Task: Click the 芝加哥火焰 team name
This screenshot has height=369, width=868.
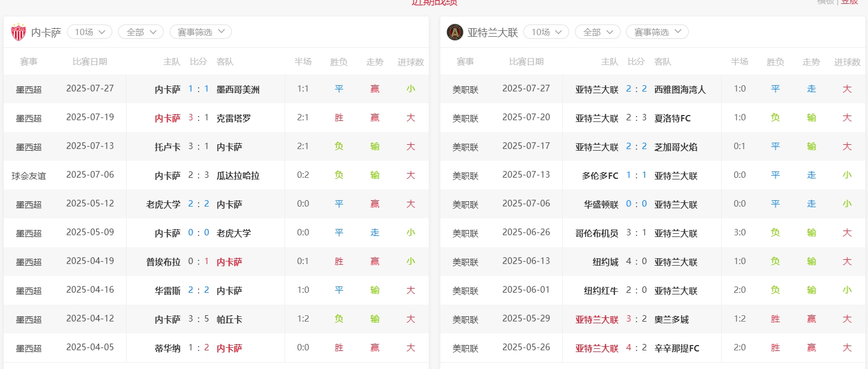Action: (675, 147)
